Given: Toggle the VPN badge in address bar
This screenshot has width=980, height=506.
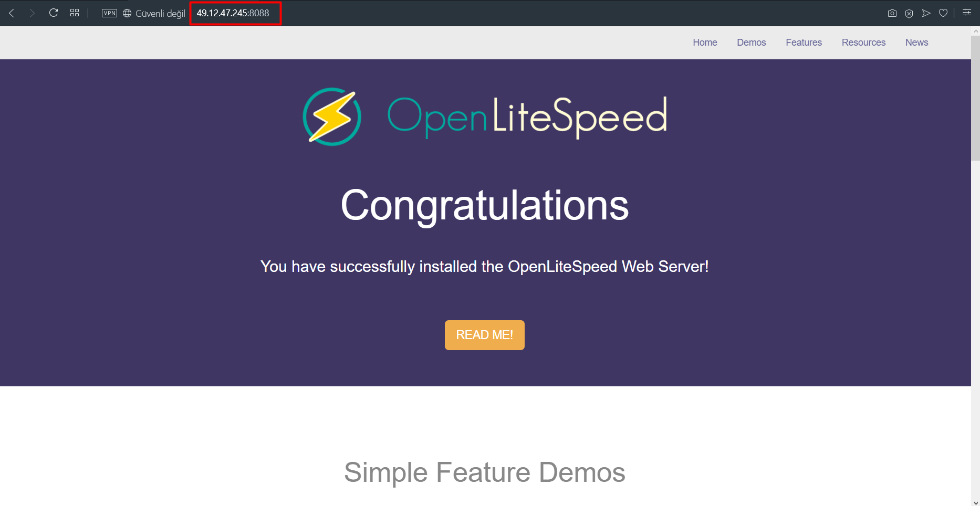Looking at the screenshot, I should [109, 13].
